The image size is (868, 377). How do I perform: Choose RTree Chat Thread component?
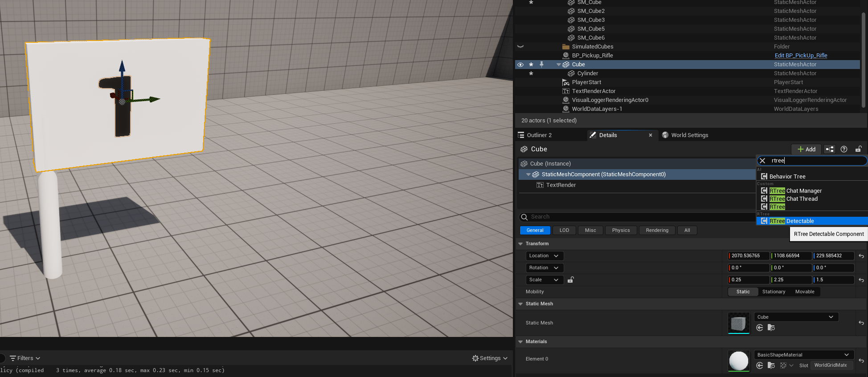point(793,199)
